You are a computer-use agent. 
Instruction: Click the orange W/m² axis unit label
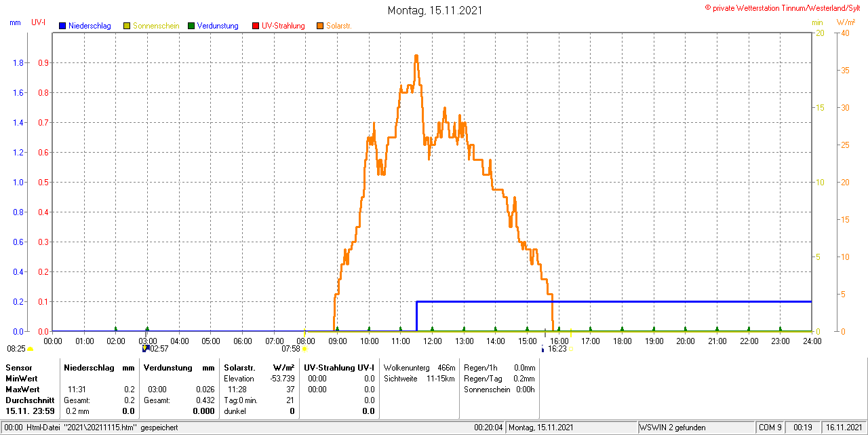847,22
